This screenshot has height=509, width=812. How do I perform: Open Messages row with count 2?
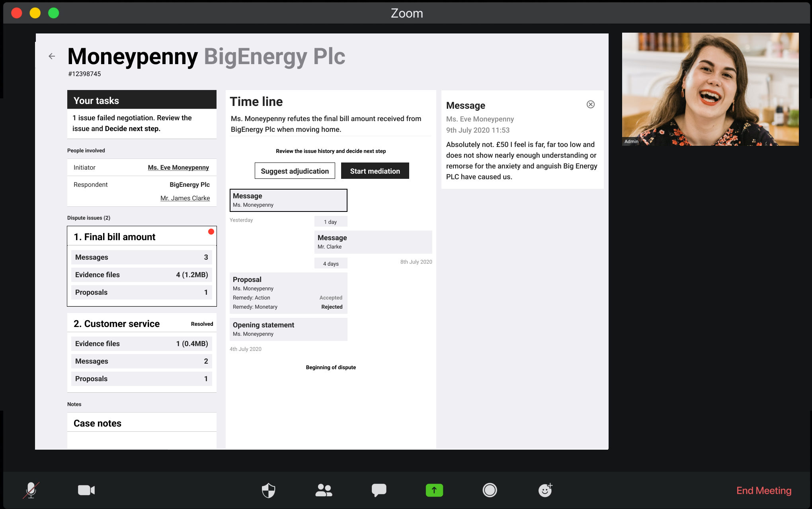(142, 361)
